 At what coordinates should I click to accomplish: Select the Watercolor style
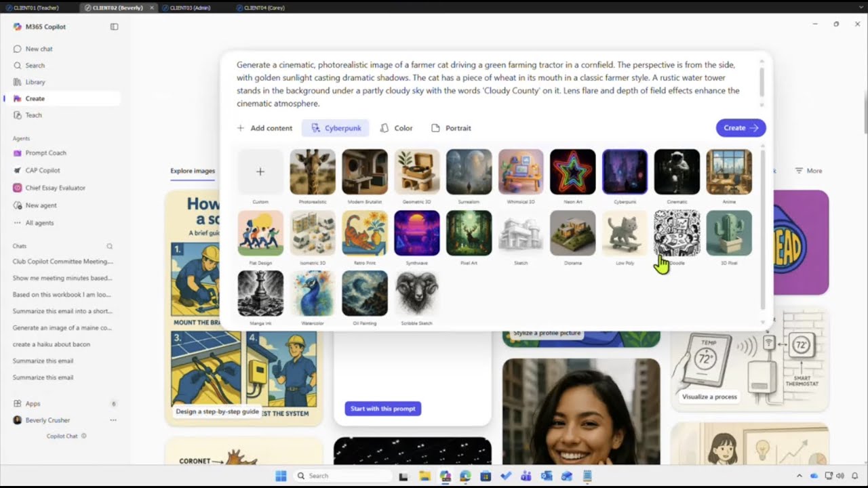313,293
